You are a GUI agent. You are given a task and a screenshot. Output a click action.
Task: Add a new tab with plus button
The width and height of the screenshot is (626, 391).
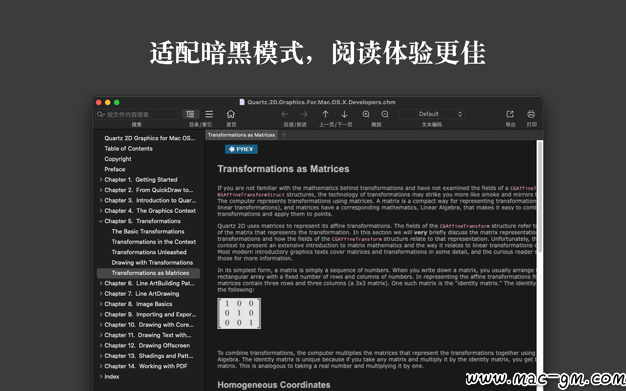pyautogui.click(x=284, y=135)
